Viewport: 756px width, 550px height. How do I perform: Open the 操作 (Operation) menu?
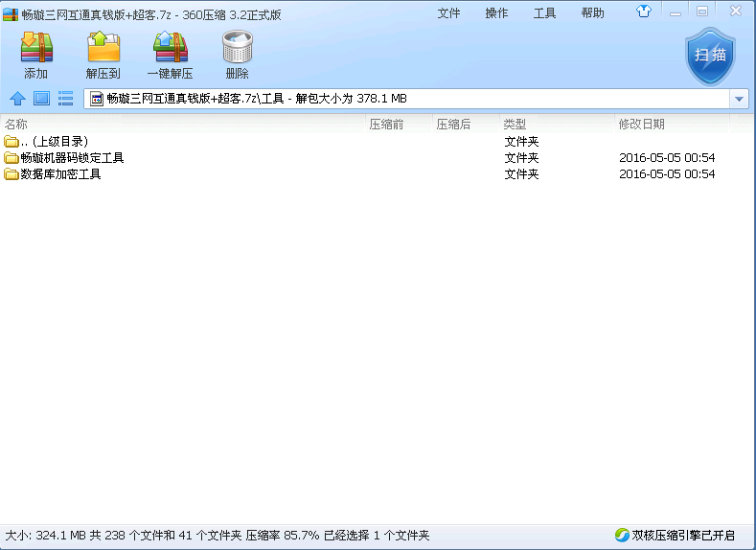[496, 13]
